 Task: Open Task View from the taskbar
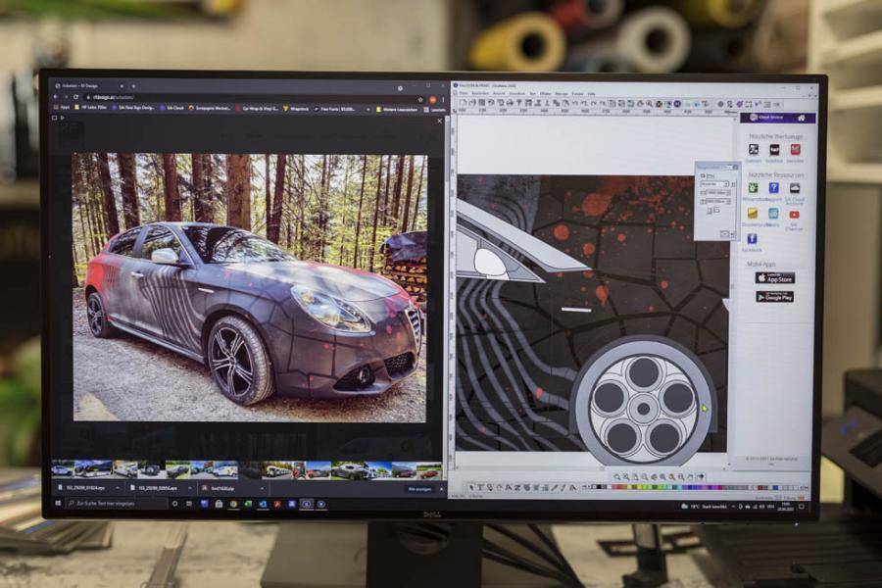tap(189, 504)
